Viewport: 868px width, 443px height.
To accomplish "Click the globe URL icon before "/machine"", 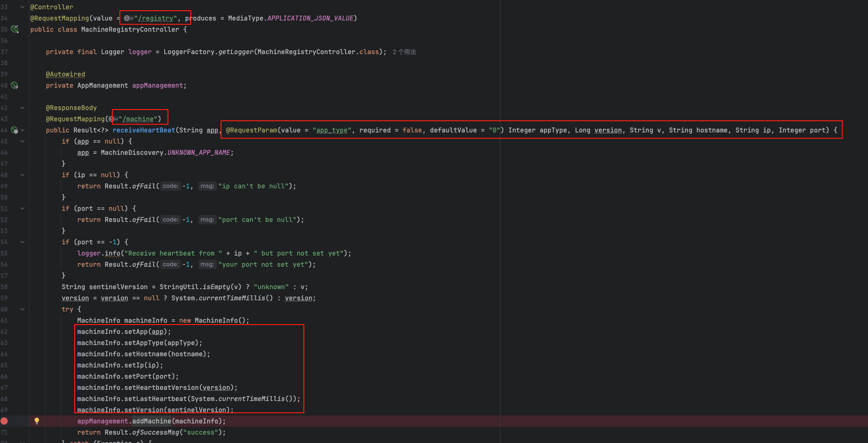I will click(x=111, y=119).
